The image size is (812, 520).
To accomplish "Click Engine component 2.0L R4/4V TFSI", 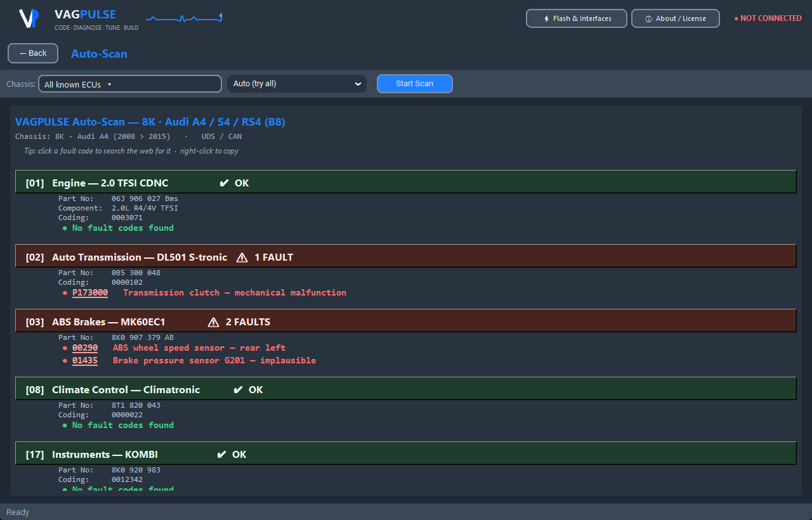I will click(x=145, y=208).
